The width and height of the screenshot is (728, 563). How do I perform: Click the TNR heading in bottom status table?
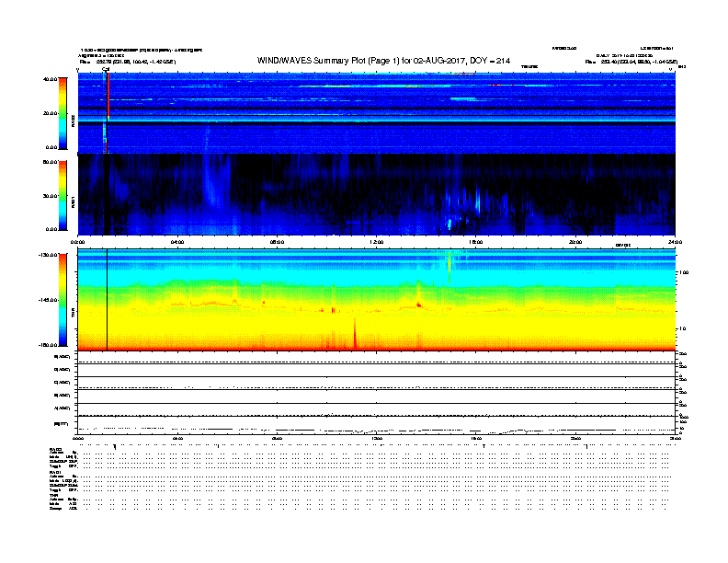tap(53, 496)
